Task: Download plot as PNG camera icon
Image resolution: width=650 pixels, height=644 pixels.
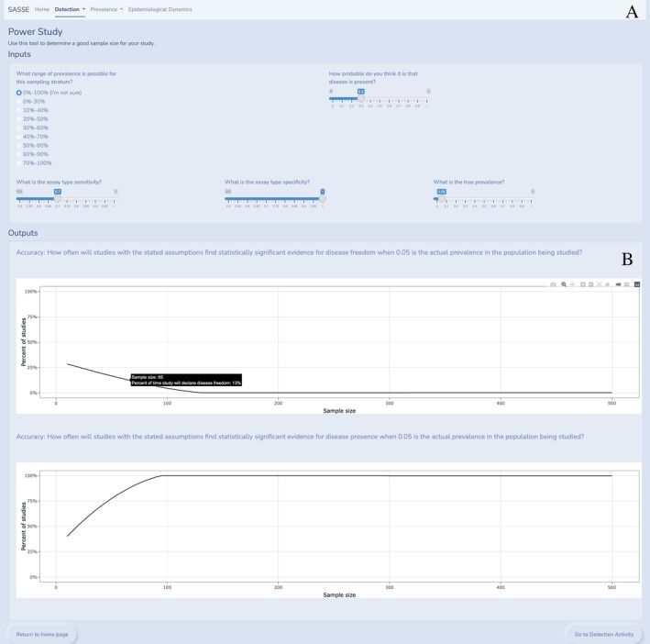Action: click(553, 284)
